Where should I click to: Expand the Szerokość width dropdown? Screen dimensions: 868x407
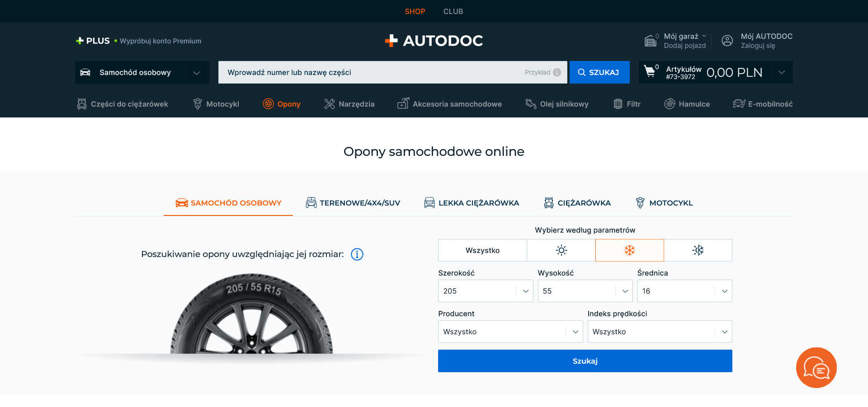[x=485, y=291]
